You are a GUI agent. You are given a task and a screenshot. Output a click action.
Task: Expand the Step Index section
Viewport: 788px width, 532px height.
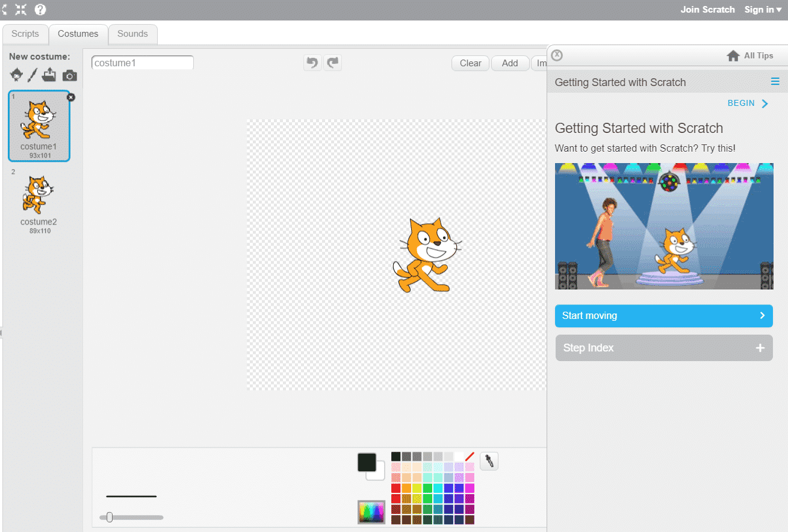[663, 348]
